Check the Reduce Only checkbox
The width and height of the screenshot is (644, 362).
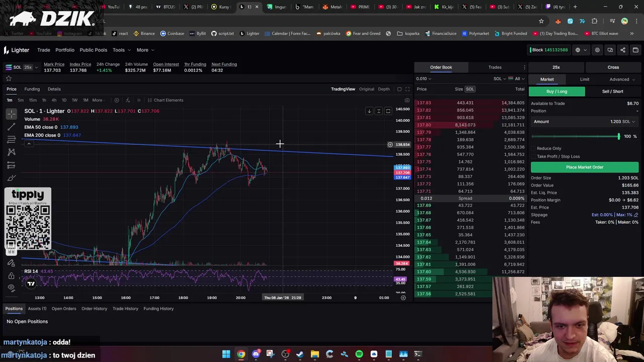point(533,148)
